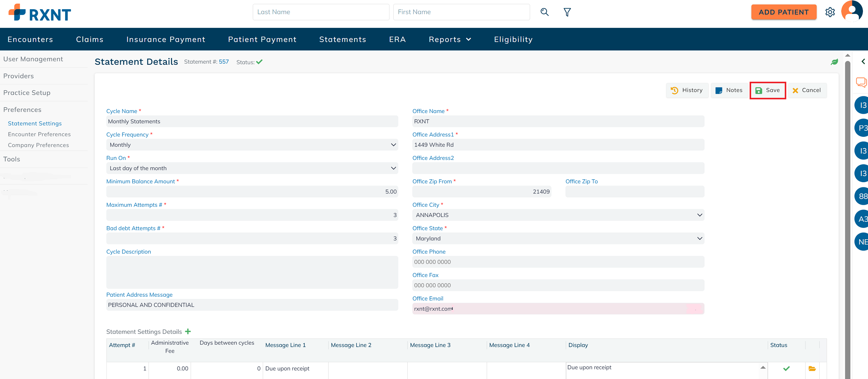Click the search magnifier icon
Screen dimensions: 868x379
tap(545, 12)
